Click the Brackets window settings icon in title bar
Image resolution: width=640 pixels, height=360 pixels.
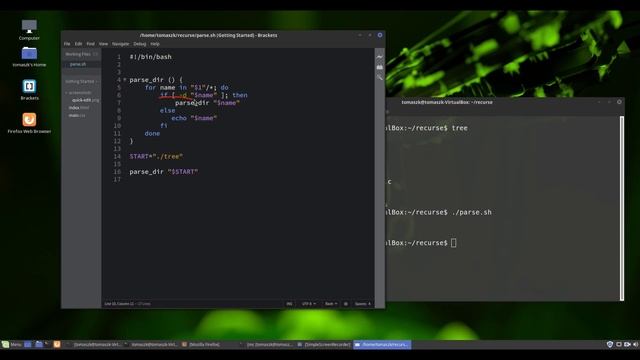[380, 35]
